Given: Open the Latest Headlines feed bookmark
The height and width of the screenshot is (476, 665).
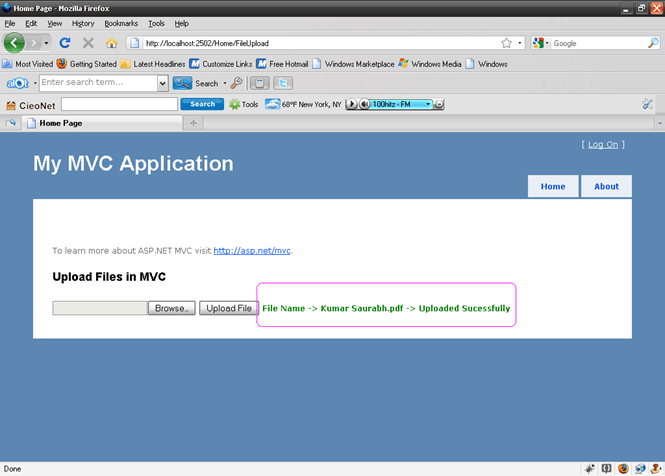Looking at the screenshot, I should (x=153, y=64).
